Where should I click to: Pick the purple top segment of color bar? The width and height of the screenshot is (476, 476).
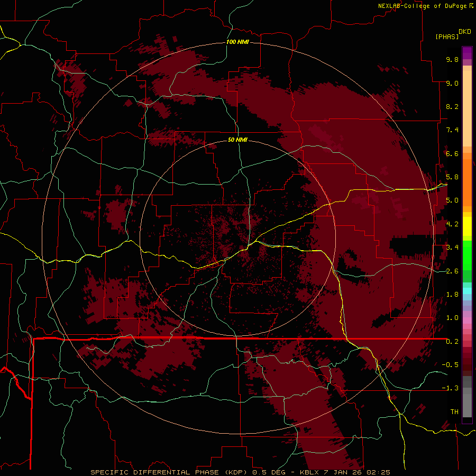click(x=467, y=53)
